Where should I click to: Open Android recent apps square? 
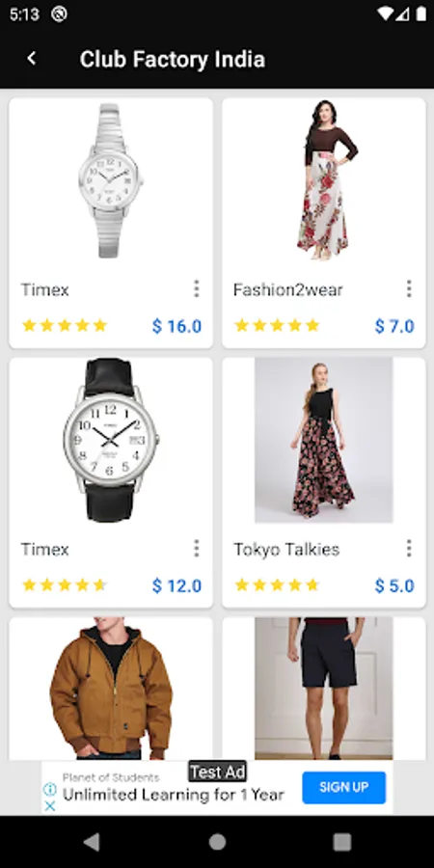tap(342, 842)
